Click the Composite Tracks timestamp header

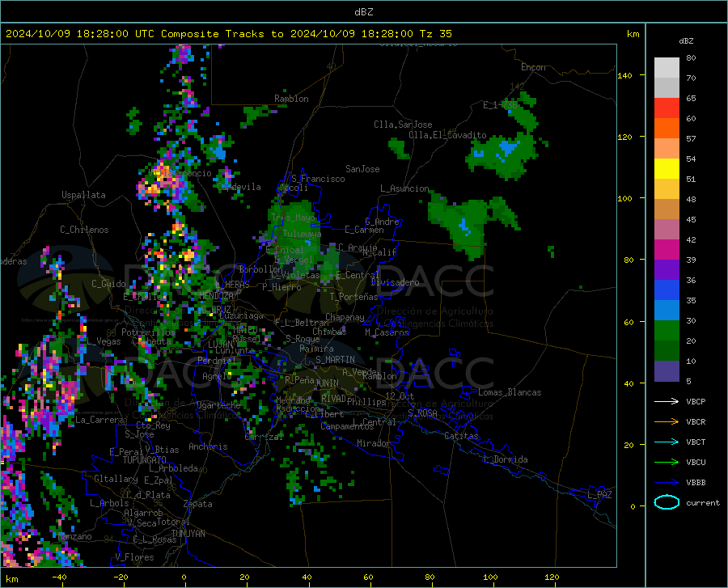(x=228, y=34)
